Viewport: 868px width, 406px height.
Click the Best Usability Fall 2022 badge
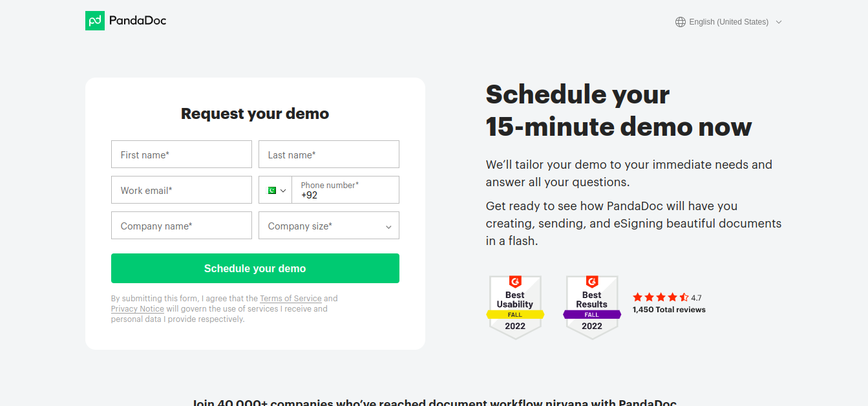click(515, 307)
